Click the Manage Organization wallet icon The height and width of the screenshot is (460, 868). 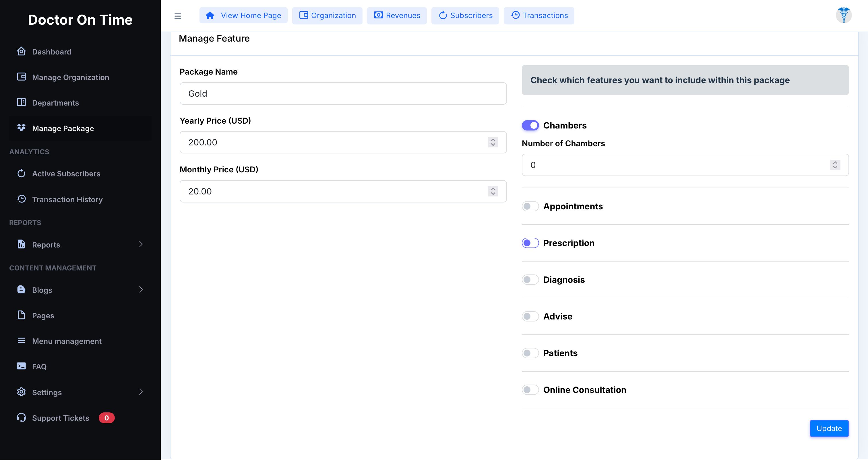21,77
